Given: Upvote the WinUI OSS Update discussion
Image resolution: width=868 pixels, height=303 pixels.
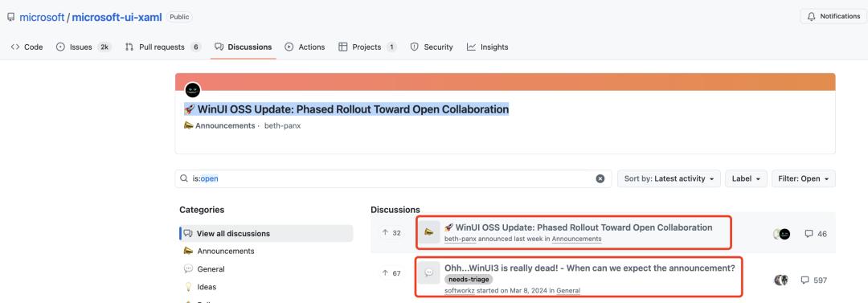Looking at the screenshot, I should pos(391,233).
